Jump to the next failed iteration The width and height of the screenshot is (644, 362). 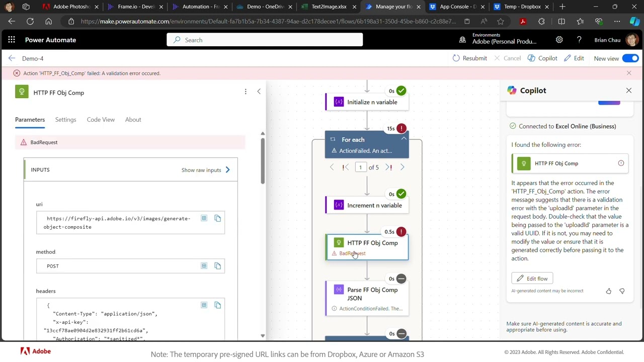coord(388,167)
